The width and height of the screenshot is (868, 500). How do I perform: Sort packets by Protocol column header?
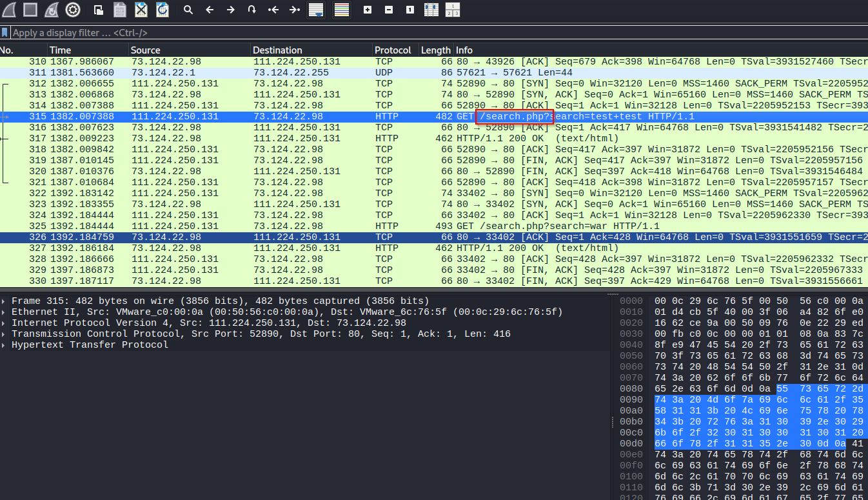pos(393,50)
